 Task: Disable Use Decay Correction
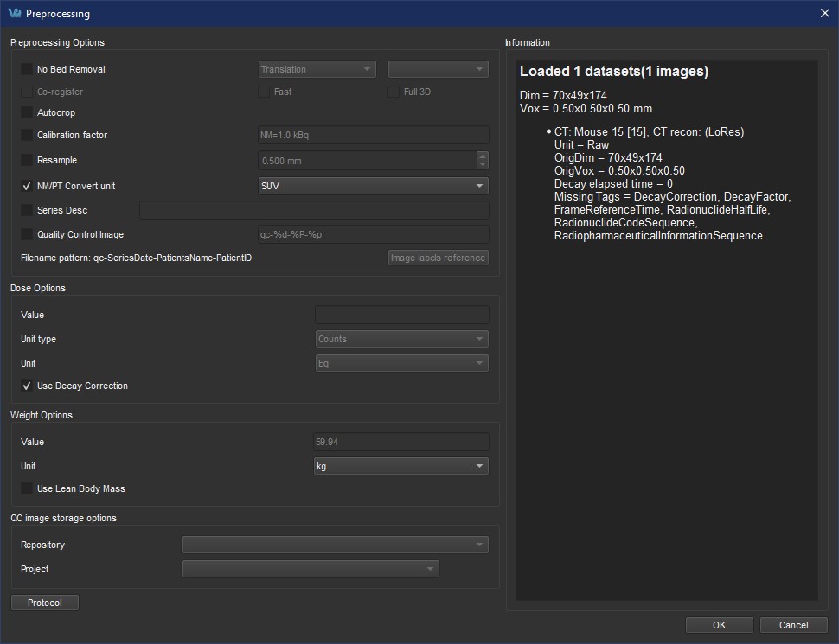[27, 386]
